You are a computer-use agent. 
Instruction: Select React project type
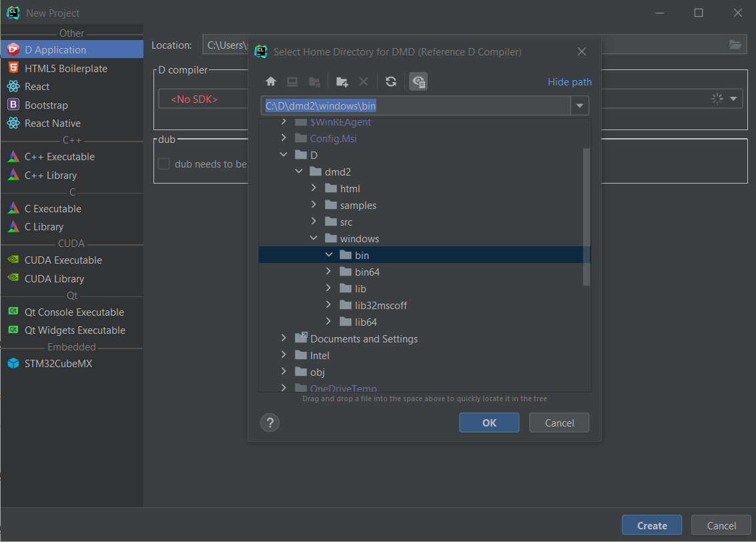[72, 87]
